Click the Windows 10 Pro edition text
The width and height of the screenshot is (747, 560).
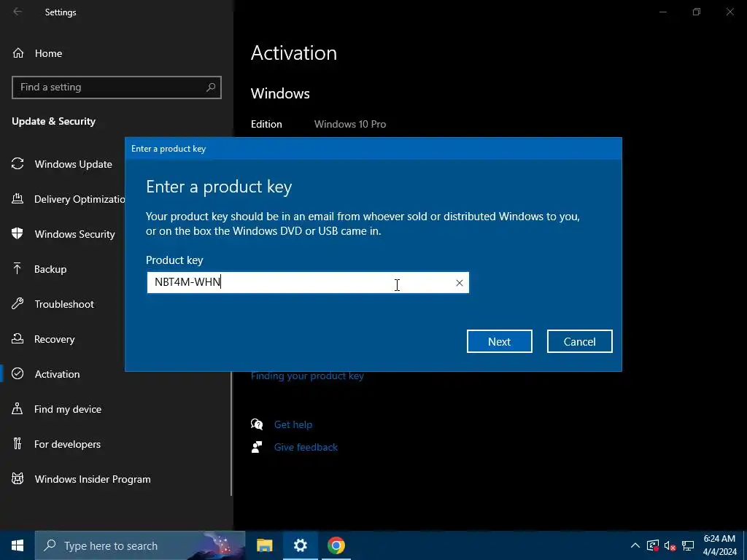[x=349, y=124]
